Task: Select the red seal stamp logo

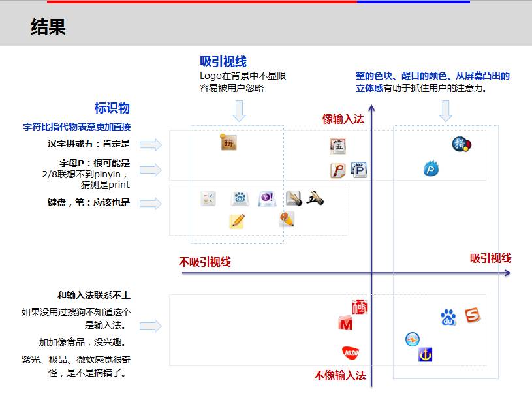Action: pyautogui.click(x=359, y=307)
